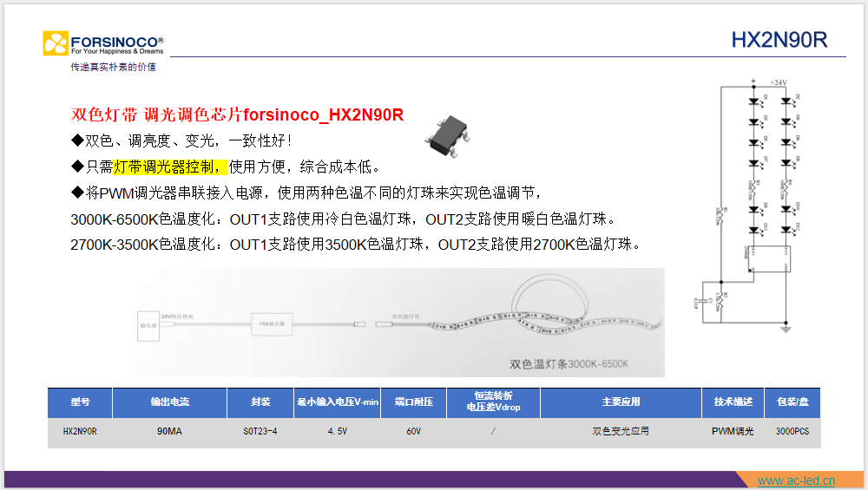Click the slogan 传递真实朴素的价值 under the logo
Image resolution: width=868 pixels, height=490 pixels.
(x=113, y=67)
